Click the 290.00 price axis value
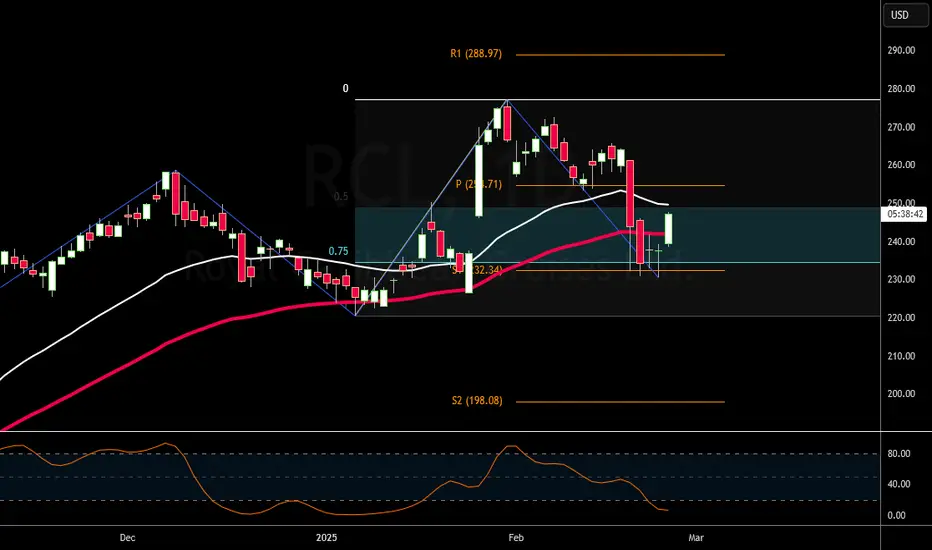 tap(901, 51)
